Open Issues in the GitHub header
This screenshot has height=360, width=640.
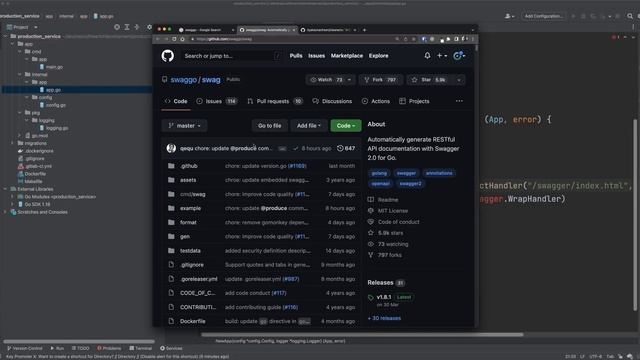click(x=316, y=56)
